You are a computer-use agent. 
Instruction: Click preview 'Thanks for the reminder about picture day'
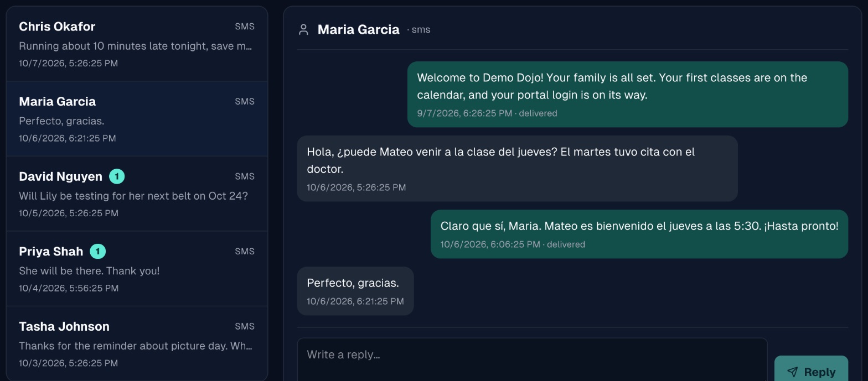[x=135, y=346]
